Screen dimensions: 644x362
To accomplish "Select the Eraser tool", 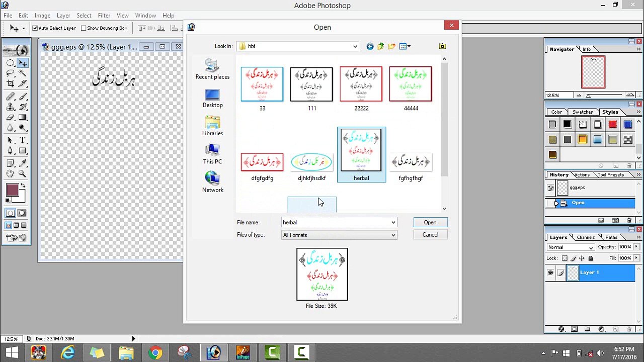I will coord(10,118).
